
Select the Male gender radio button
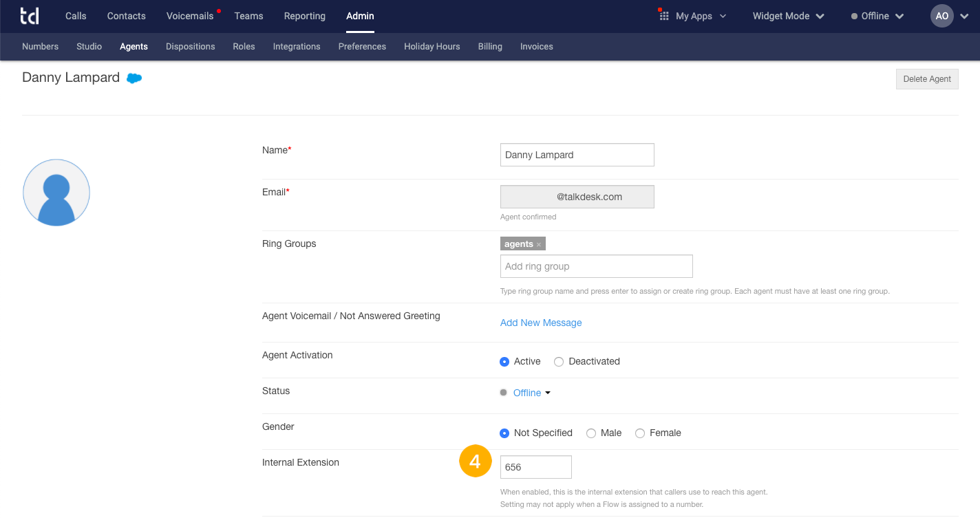coord(591,433)
